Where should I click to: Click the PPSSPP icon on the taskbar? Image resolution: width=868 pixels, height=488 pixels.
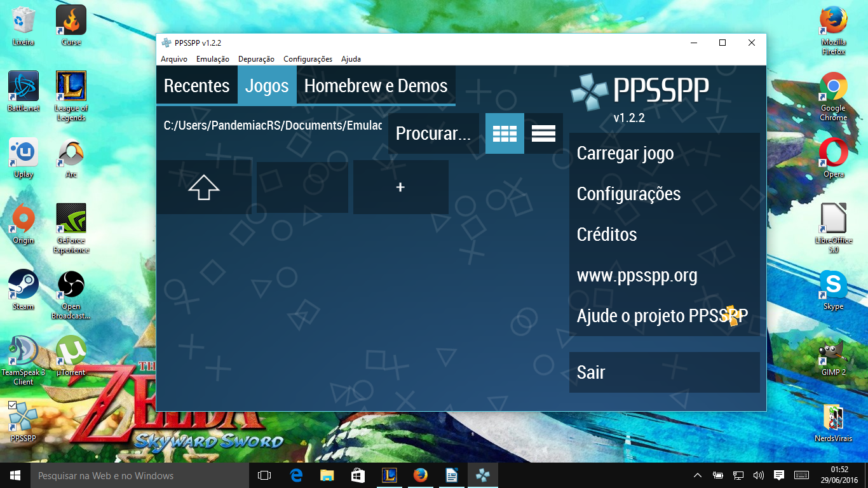point(482,475)
